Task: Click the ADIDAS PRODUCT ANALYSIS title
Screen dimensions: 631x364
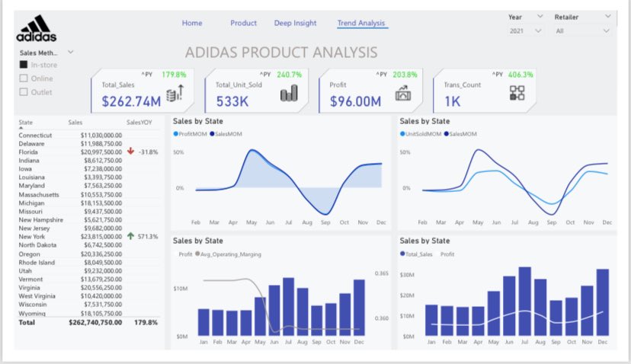Action: (x=281, y=53)
